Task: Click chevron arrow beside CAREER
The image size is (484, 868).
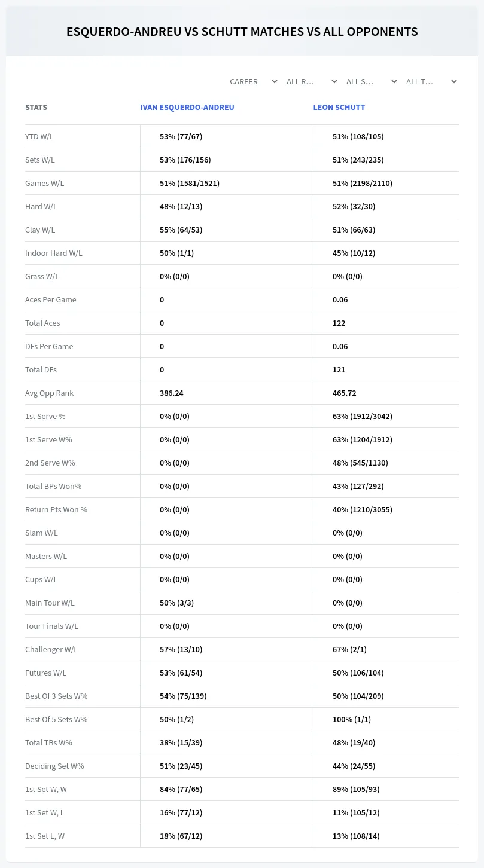Action: tap(275, 81)
